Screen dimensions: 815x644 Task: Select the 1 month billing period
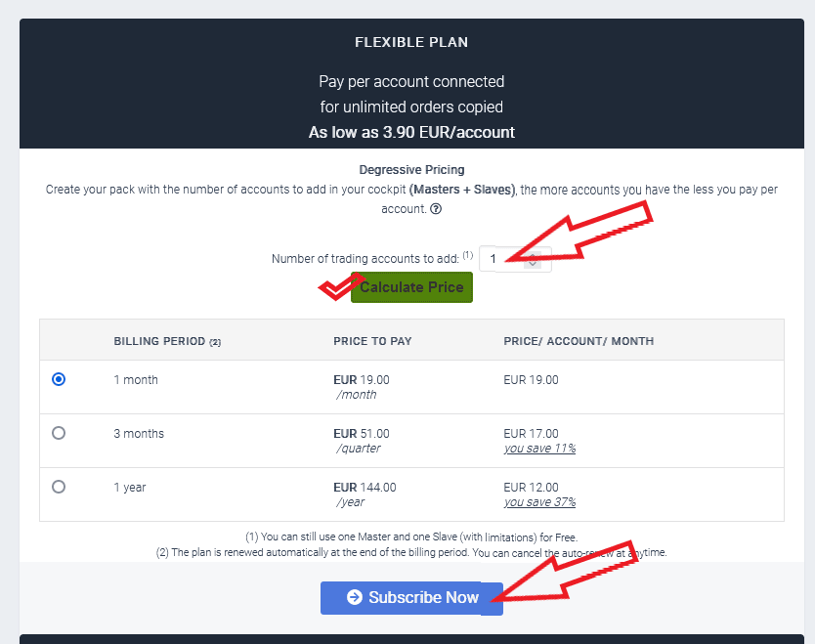point(59,379)
